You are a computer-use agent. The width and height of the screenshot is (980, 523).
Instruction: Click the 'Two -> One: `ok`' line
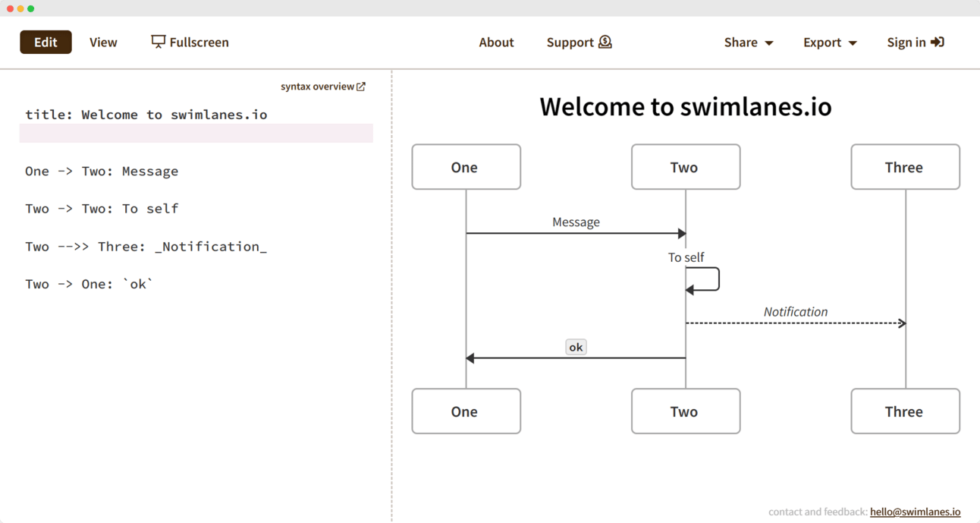pyautogui.click(x=90, y=285)
